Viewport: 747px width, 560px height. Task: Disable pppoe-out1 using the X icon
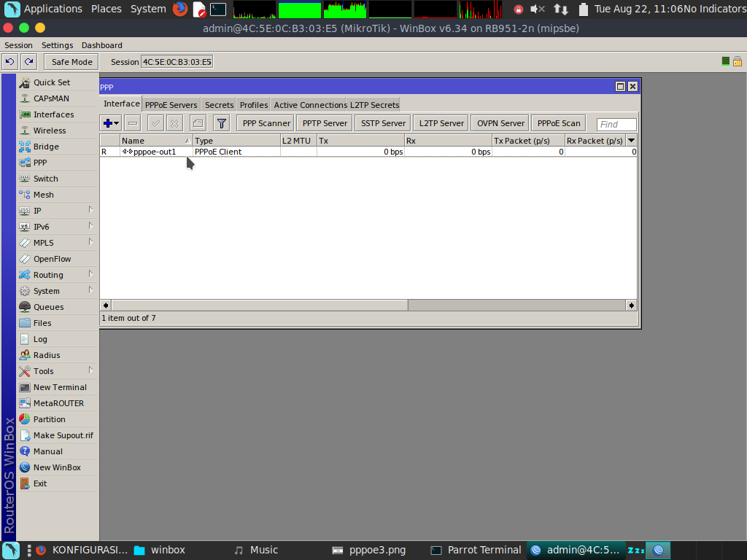pyautogui.click(x=174, y=122)
